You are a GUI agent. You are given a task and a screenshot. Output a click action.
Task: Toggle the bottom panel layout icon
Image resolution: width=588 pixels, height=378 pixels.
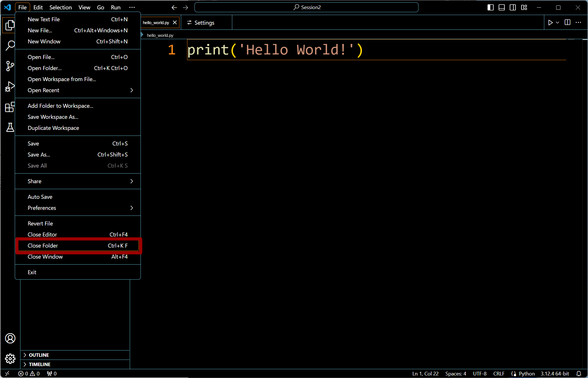click(502, 7)
